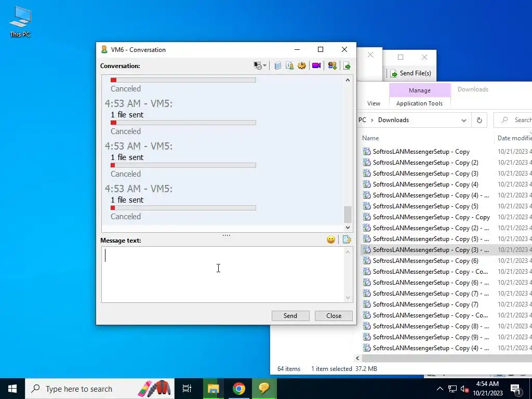Viewport: 532px width, 399px height.
Task: Open File Explorer from taskbar
Action: pyautogui.click(x=213, y=389)
